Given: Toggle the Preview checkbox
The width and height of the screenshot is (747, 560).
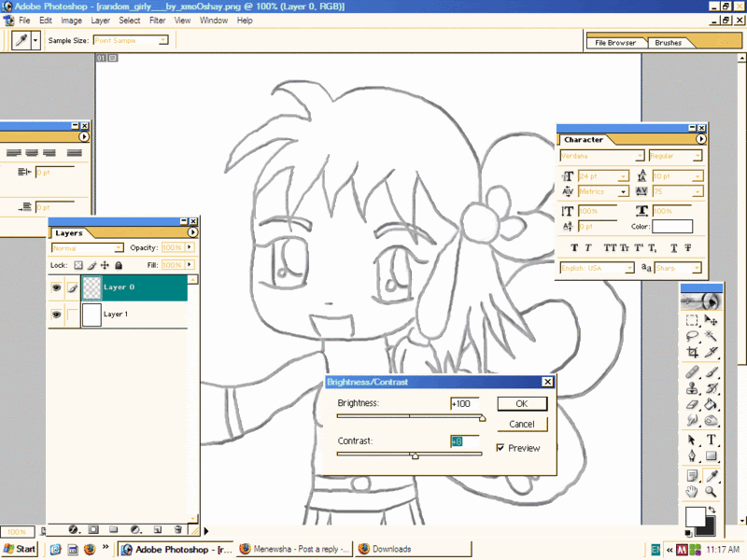Looking at the screenshot, I should (500, 448).
